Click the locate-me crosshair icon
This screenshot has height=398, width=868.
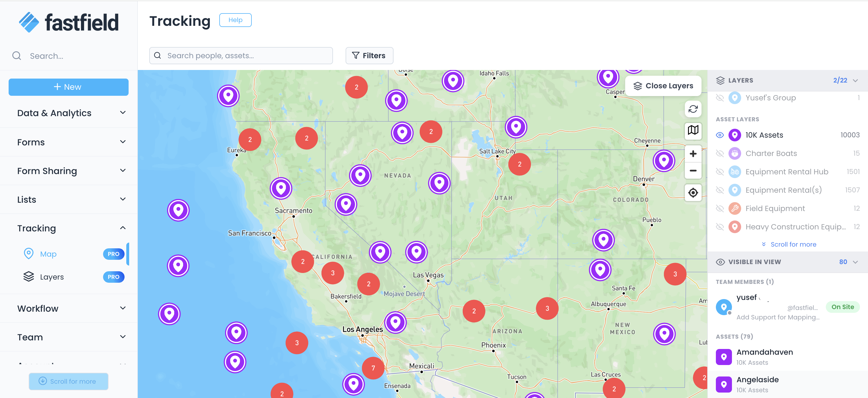point(693,193)
